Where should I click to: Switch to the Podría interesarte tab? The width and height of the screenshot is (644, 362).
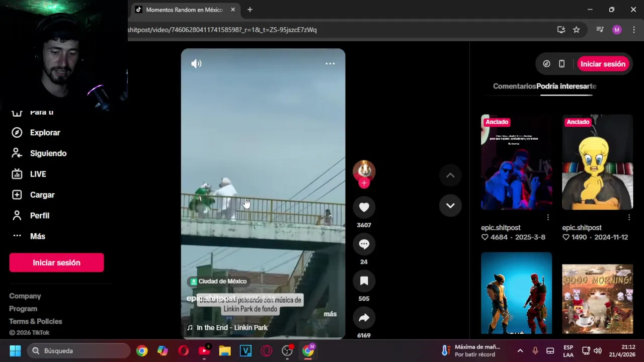point(566,86)
